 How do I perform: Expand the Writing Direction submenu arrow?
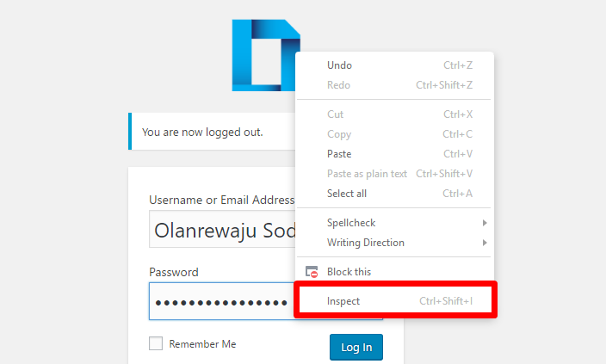coord(485,243)
